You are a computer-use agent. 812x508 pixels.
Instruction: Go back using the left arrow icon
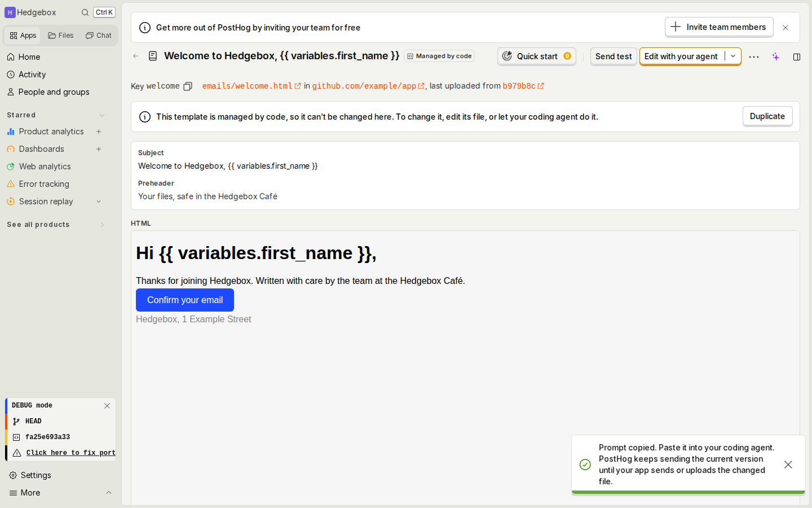[x=136, y=56]
